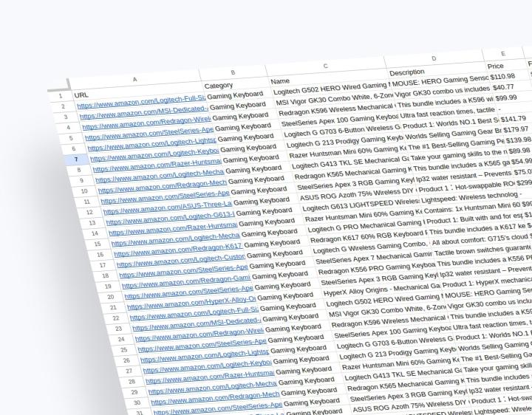Click 'Logitech G613 LIGHTSPEED' name cell

(x=361, y=205)
